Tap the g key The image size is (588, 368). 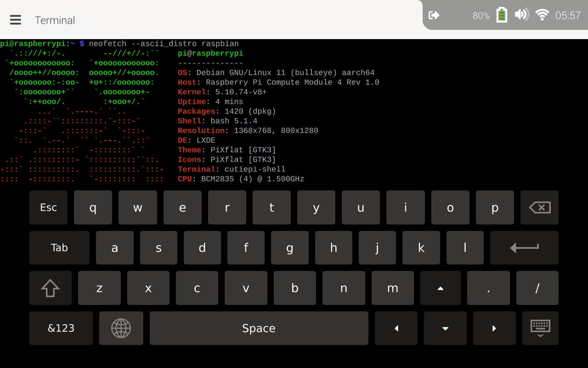[x=290, y=247]
